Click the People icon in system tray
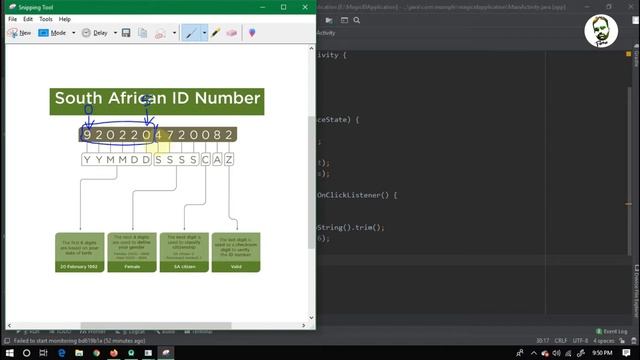This screenshot has width=640, height=360. pos(520,353)
